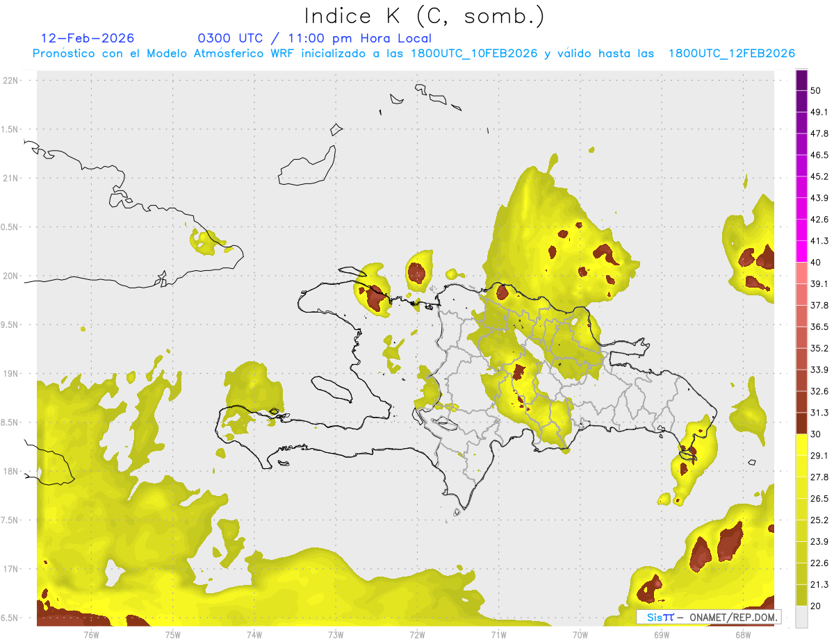Click legend value "42.6"
Image resolution: width=834 pixels, height=644 pixels.
tap(819, 220)
